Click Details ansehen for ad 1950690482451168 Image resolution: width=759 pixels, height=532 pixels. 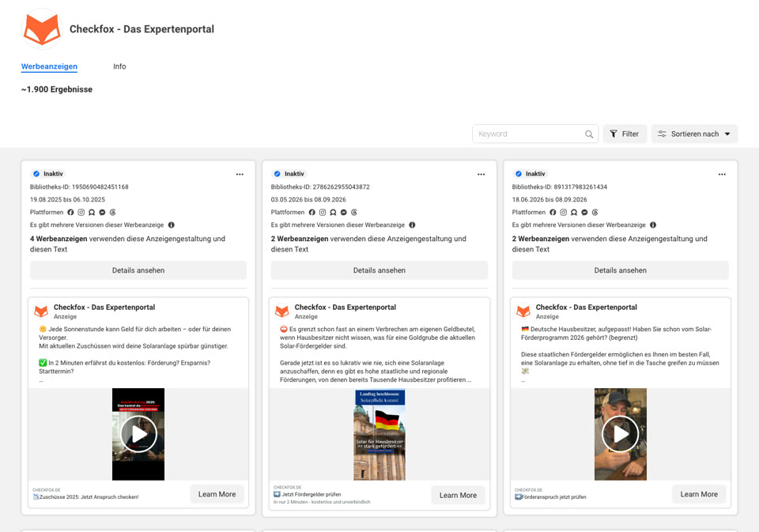(138, 270)
